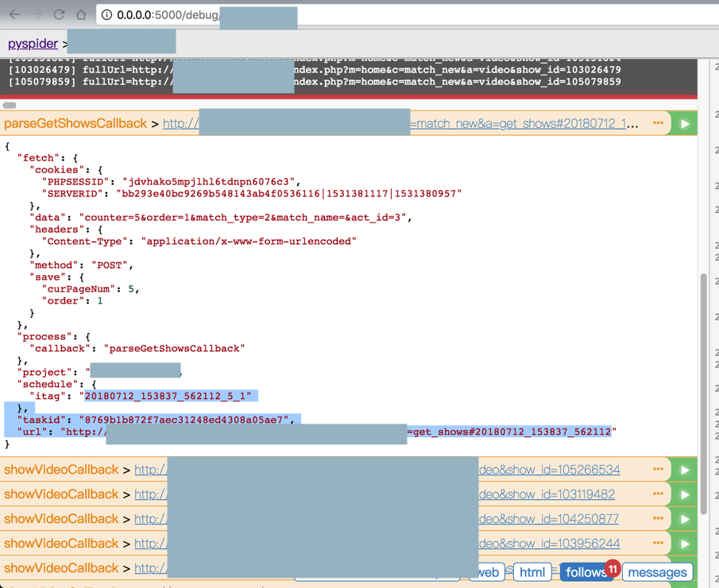Screen dimensions: 719x588
Task: Run task for show_id=105266534
Action: pyautogui.click(x=685, y=470)
